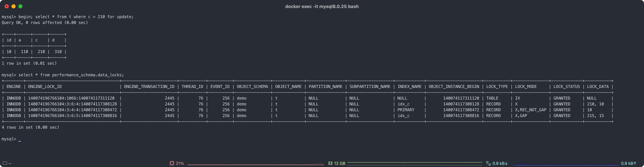Click the network activity icon

488,163
